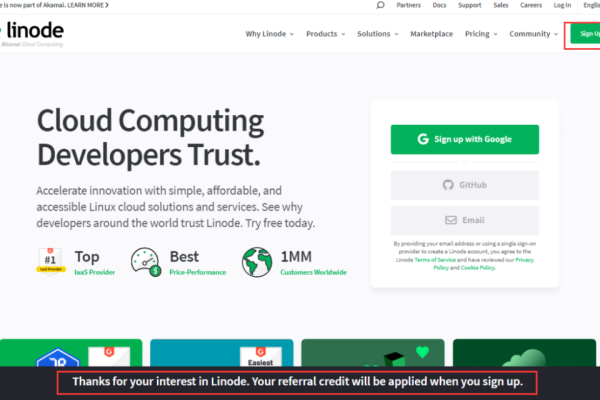Click Sign up with Google
The image size is (600, 400).
coord(465,139)
